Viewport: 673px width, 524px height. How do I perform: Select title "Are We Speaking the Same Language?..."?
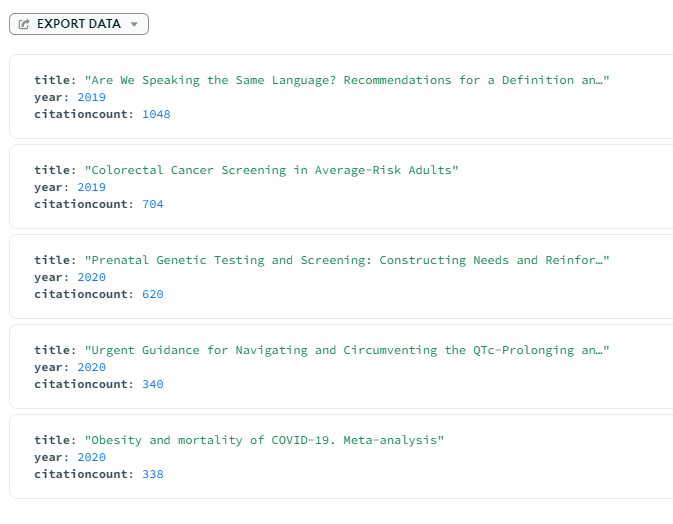pos(347,80)
